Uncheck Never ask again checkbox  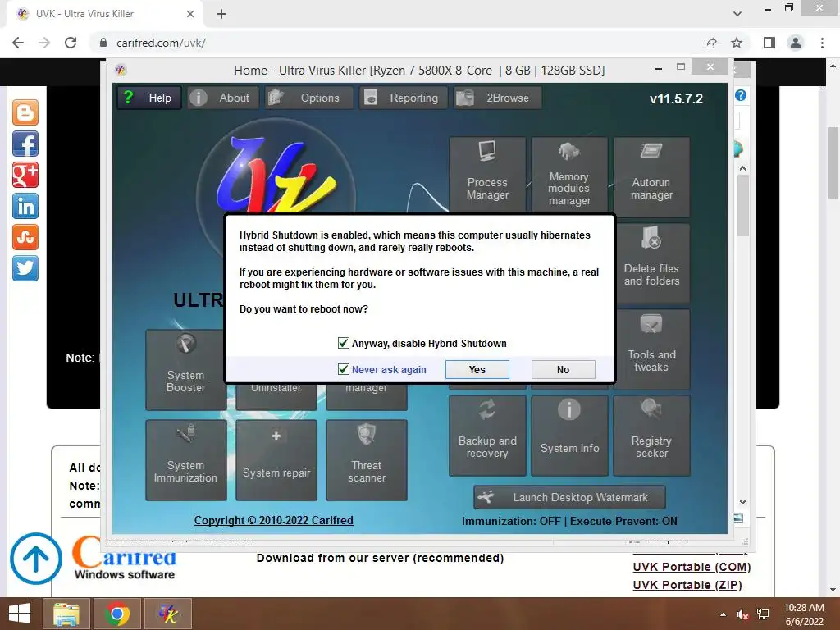click(344, 369)
